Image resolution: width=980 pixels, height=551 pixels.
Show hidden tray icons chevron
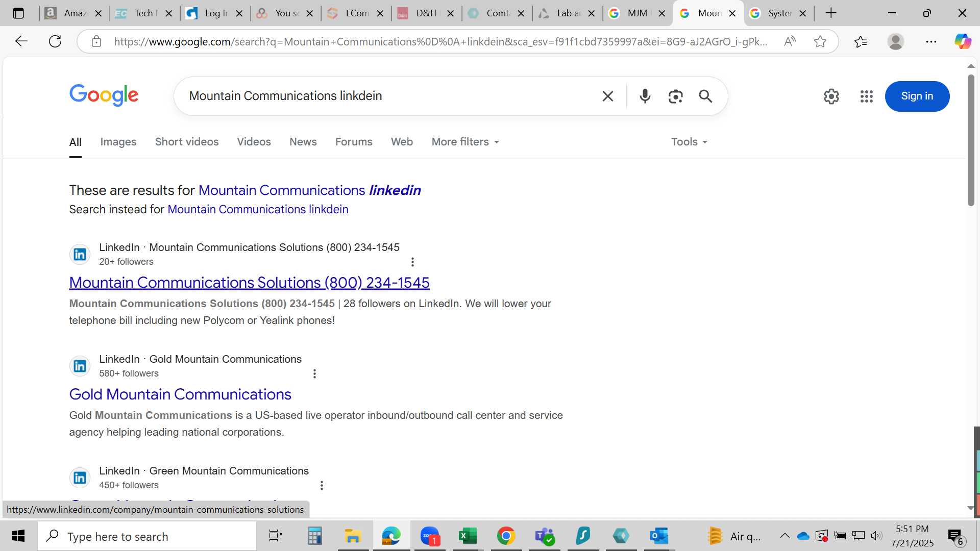(785, 536)
